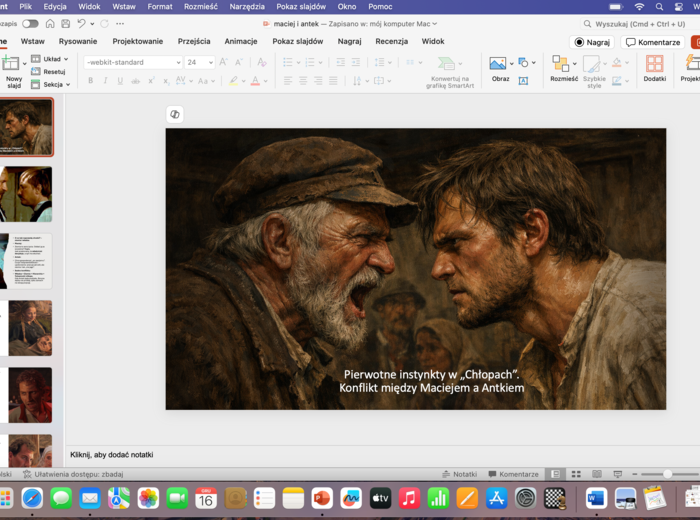Switch to slide sorter view icon

point(574,474)
